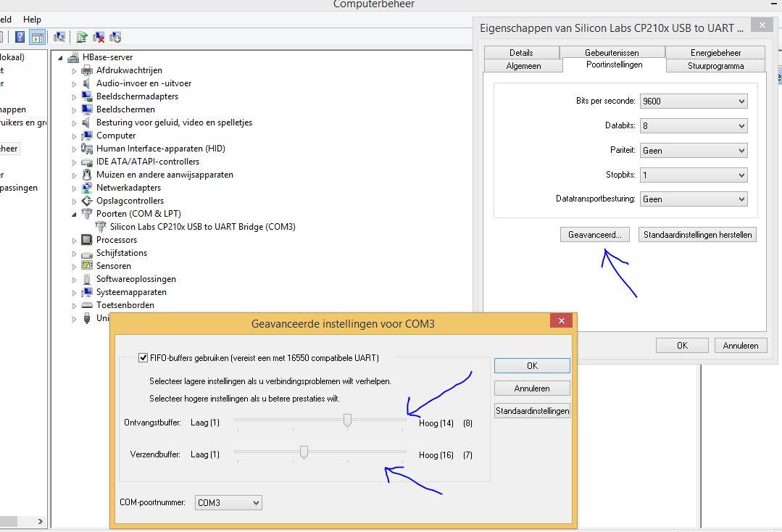Collapse the Poorten (COM & LPT) node
782x532 pixels.
pyautogui.click(x=74, y=214)
